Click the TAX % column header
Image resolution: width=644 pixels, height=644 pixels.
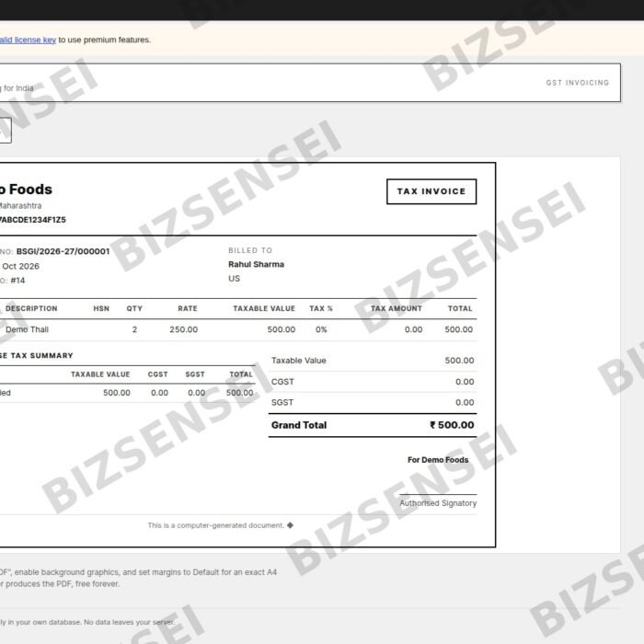tap(321, 308)
